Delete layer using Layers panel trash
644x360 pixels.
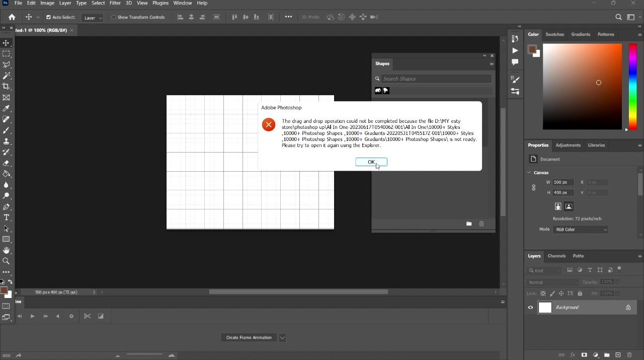pos(629,355)
